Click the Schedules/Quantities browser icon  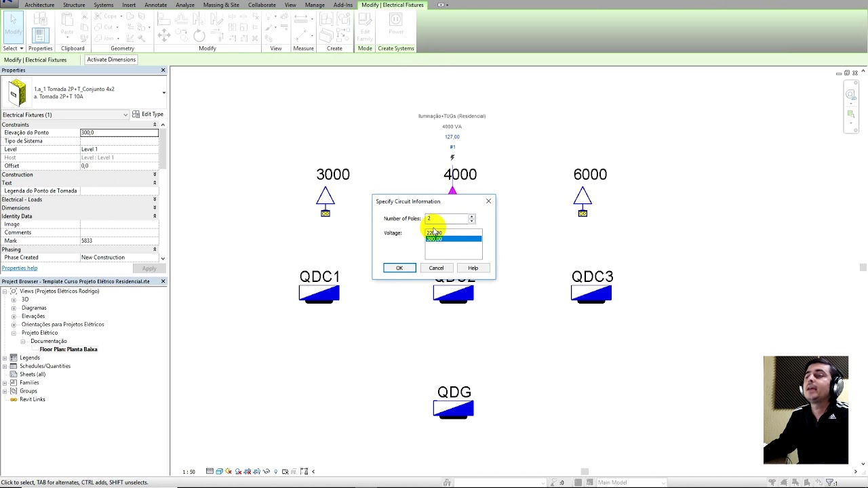[14, 366]
